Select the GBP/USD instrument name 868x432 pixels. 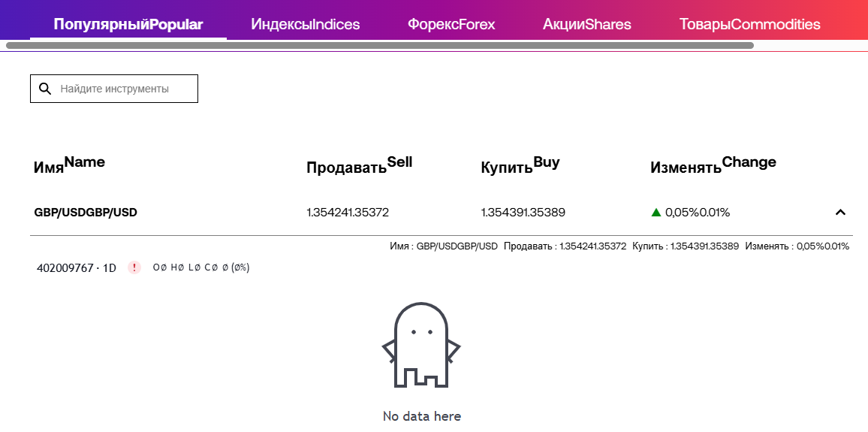pyautogui.click(x=86, y=213)
